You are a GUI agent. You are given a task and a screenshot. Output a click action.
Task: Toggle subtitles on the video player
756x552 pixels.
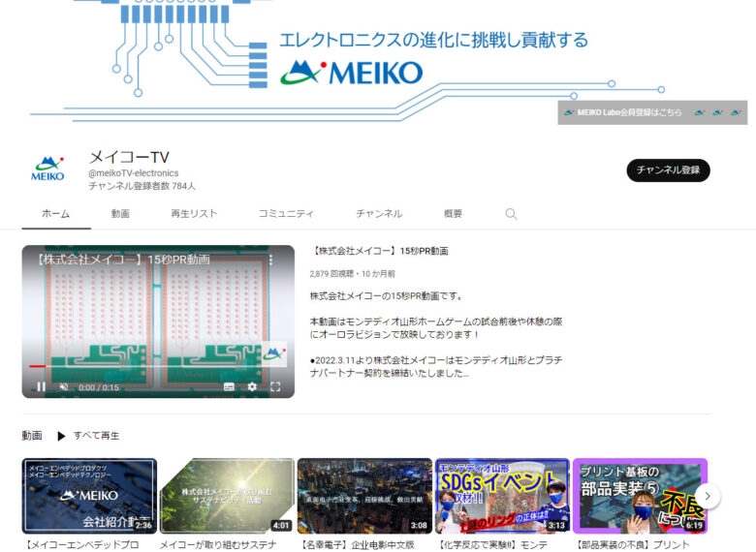click(229, 386)
